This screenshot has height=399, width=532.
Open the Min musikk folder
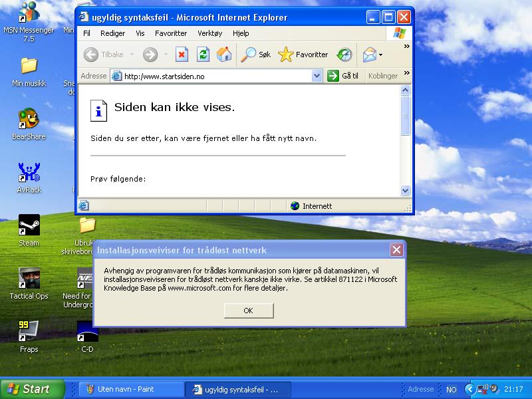(x=29, y=65)
